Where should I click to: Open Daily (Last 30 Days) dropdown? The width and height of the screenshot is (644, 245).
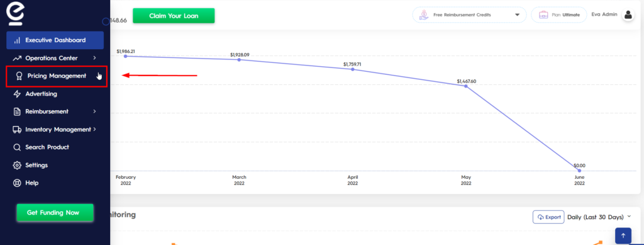click(599, 217)
